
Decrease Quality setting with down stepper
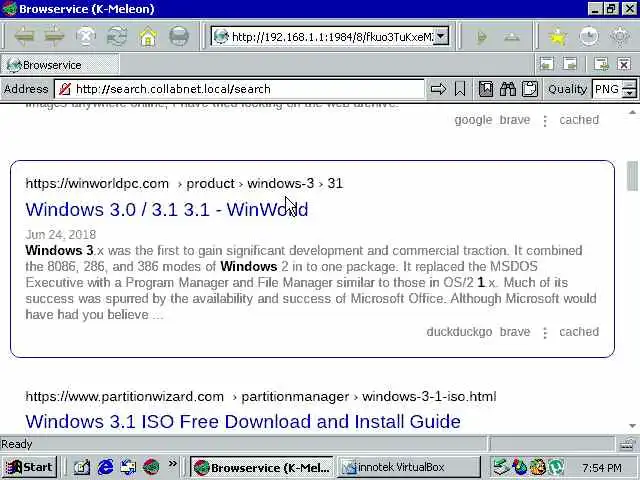point(630,93)
